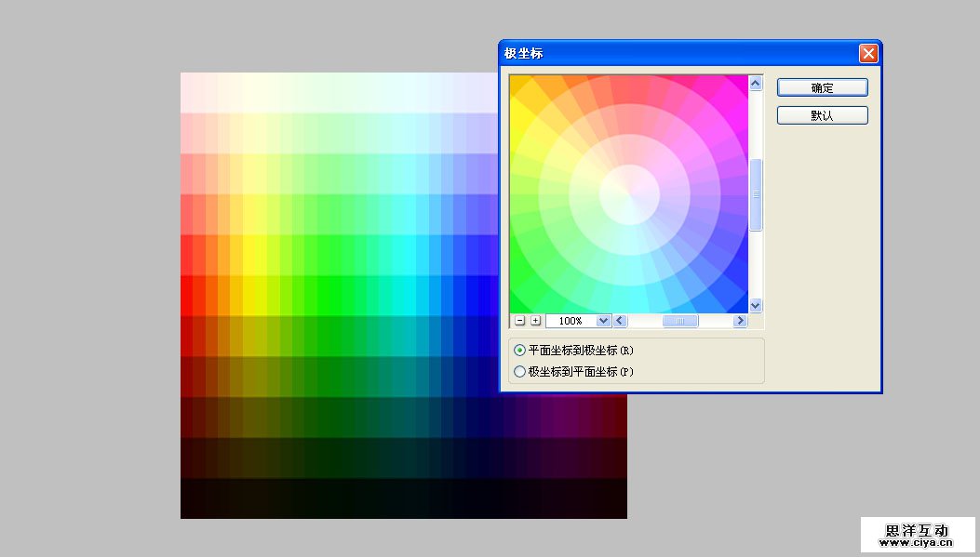Image resolution: width=980 pixels, height=557 pixels.
Task: Click up arrow on the preview vertical scrollbar
Action: click(x=756, y=82)
